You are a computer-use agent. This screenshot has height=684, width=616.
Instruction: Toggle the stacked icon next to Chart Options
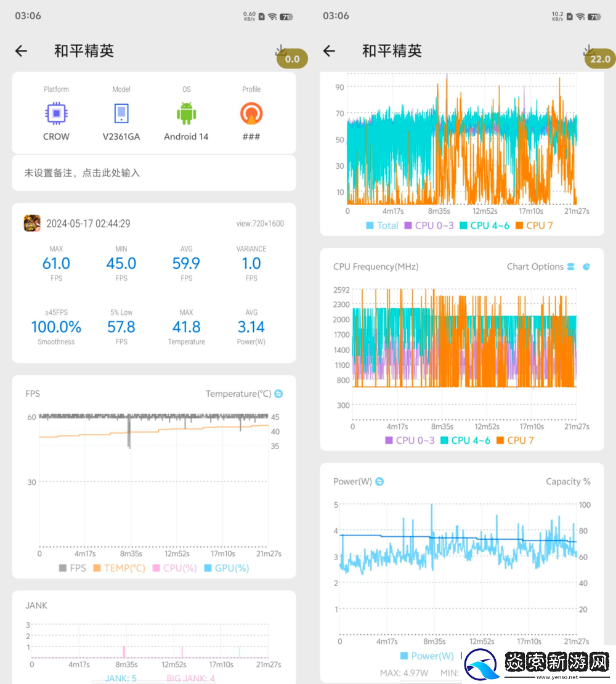(571, 267)
